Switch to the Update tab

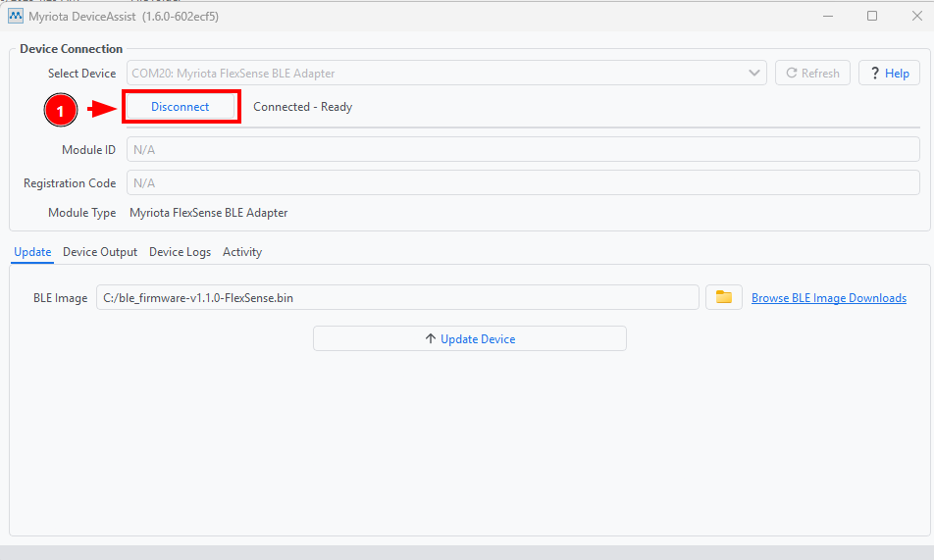click(x=32, y=252)
